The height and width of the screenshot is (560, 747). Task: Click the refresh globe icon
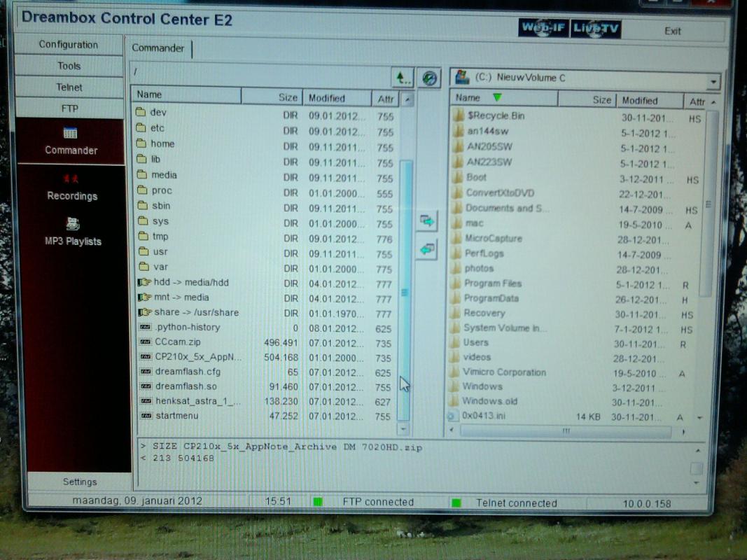click(429, 78)
